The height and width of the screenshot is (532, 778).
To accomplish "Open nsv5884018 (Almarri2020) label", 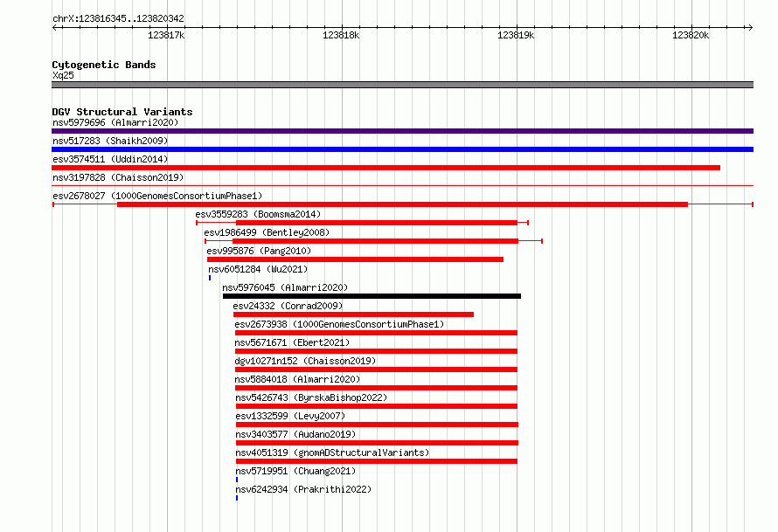I will 297,379.
